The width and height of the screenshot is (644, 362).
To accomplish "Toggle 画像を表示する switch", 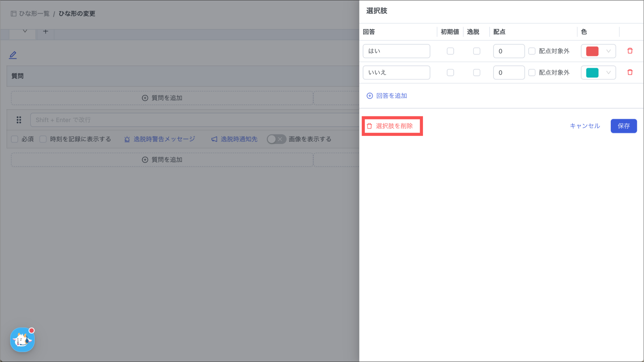I will 276,139.
